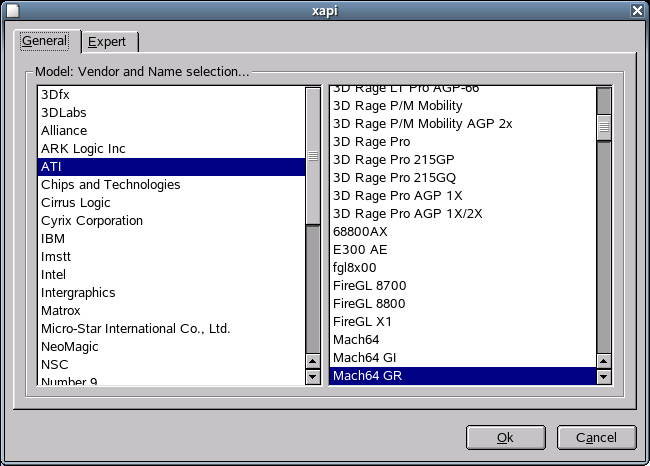Select vendor 3Dfx
This screenshot has width=650, height=466.
pyautogui.click(x=171, y=95)
